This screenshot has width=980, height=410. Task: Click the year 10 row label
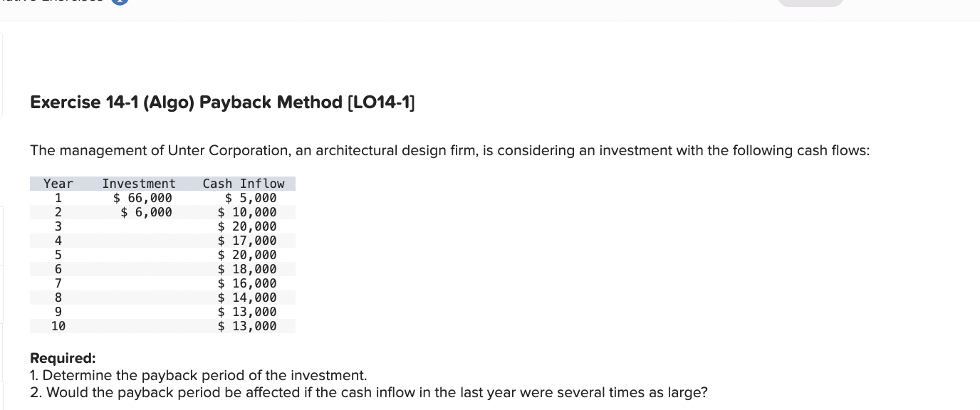point(58,326)
